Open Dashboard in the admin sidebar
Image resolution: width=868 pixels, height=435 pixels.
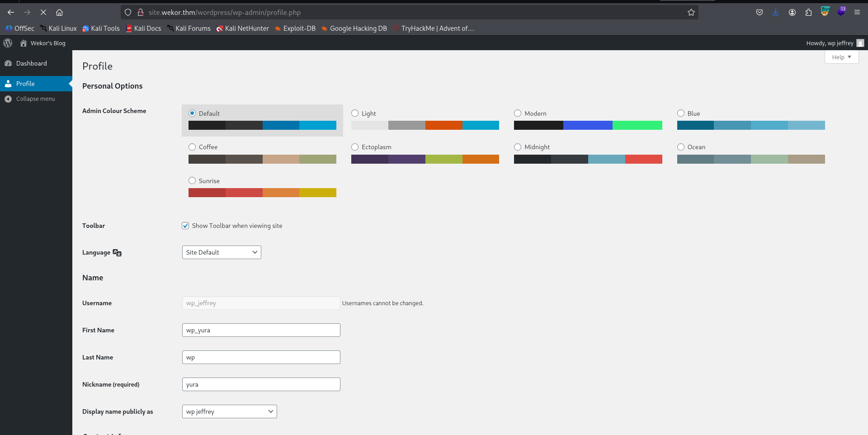click(31, 63)
